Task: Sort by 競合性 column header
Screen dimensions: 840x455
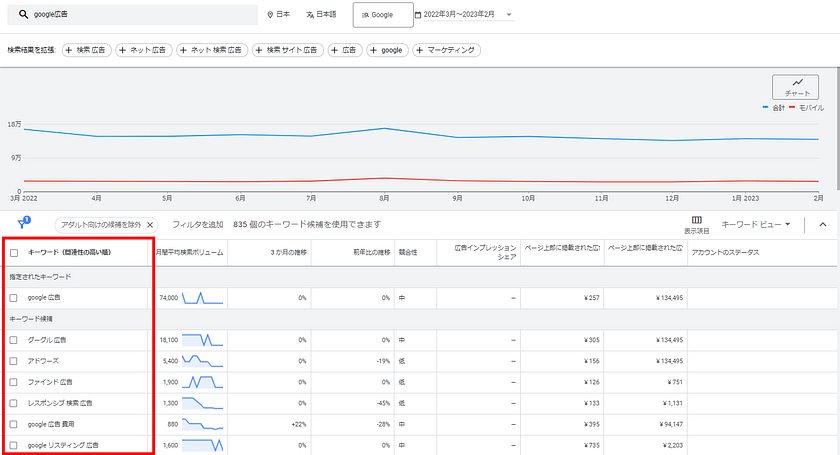Action: [408, 253]
